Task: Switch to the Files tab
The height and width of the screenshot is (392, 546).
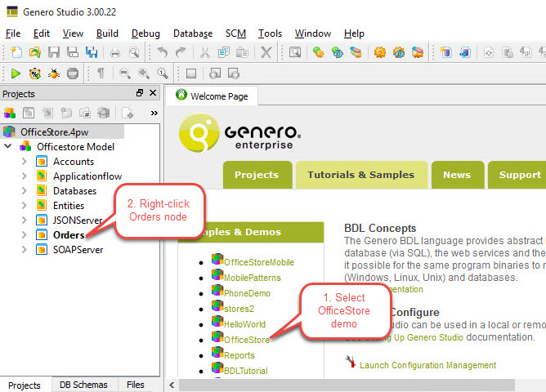Action: pyautogui.click(x=136, y=385)
